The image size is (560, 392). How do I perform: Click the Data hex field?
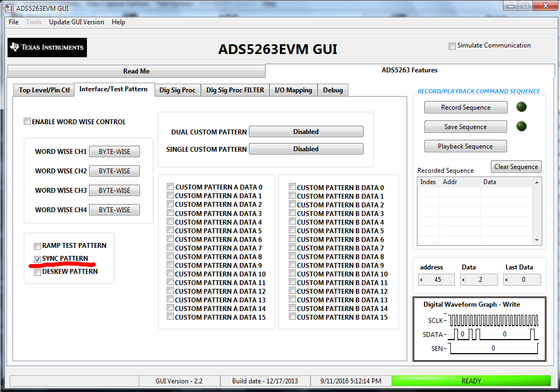pyautogui.click(x=478, y=280)
